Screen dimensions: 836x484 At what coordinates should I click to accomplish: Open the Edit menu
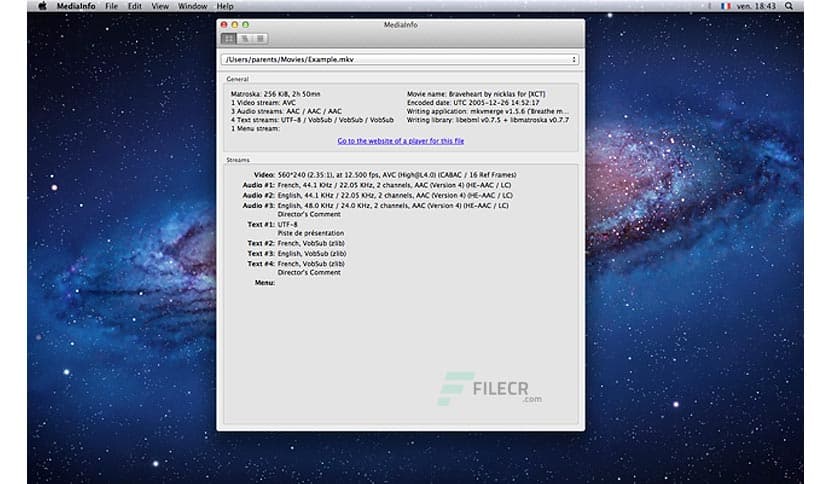tap(134, 6)
